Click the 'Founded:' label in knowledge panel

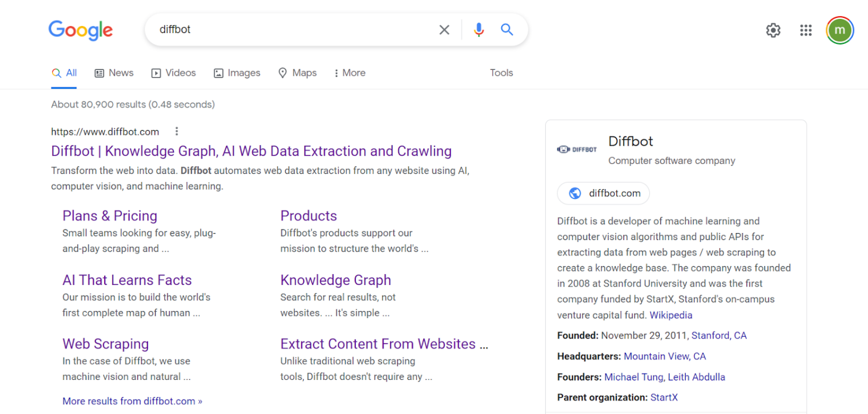coord(578,335)
